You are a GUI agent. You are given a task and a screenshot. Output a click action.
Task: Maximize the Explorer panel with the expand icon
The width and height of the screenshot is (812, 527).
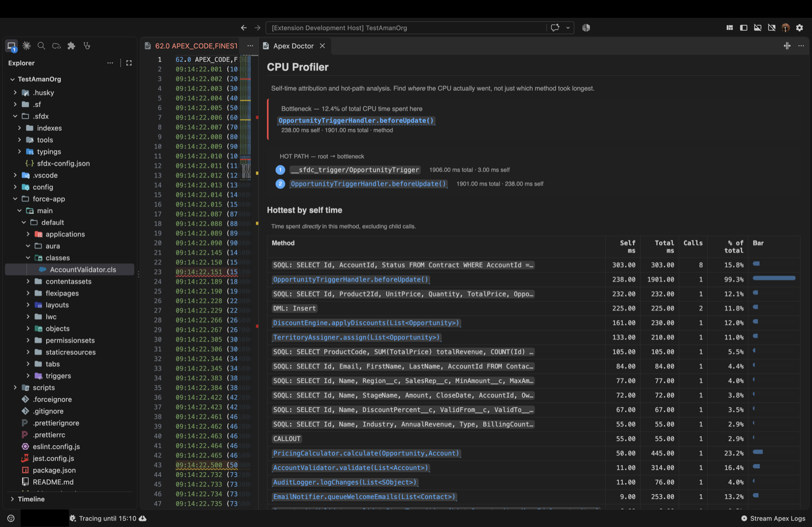[x=129, y=63]
